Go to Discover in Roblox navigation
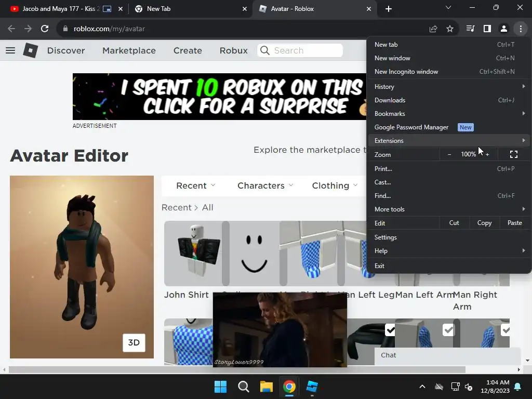 66,50
